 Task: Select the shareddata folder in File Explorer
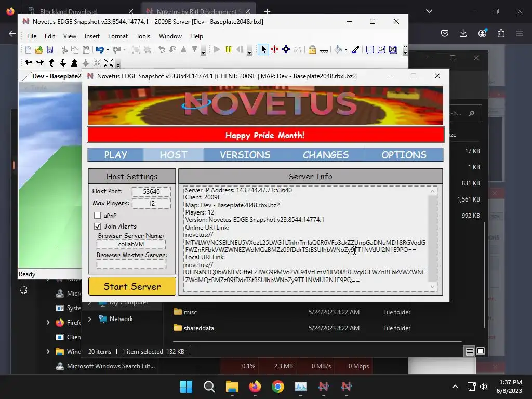[199, 328]
